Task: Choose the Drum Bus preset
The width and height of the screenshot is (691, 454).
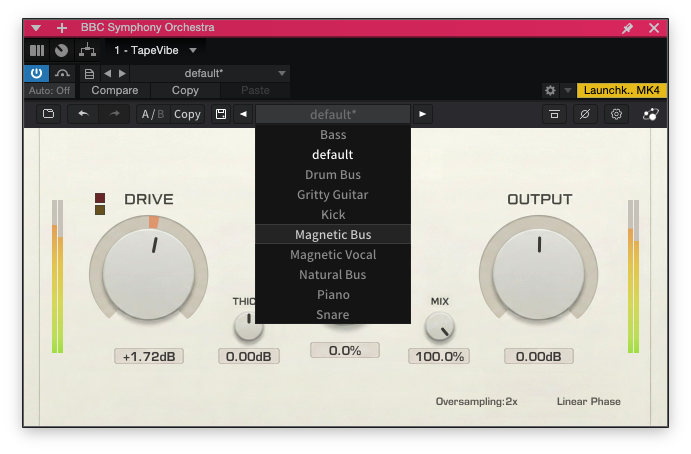Action: (x=333, y=175)
